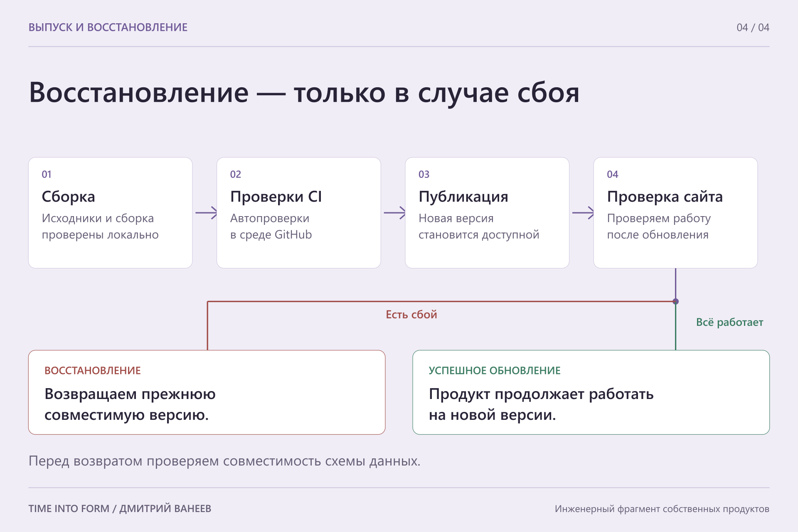This screenshot has width=798, height=532.
Task: Click the text "Новая версия становится доступной"
Action: tap(479, 227)
